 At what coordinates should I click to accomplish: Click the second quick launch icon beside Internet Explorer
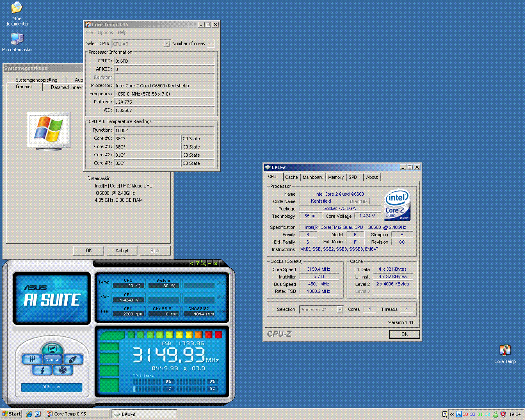pyautogui.click(x=38, y=414)
